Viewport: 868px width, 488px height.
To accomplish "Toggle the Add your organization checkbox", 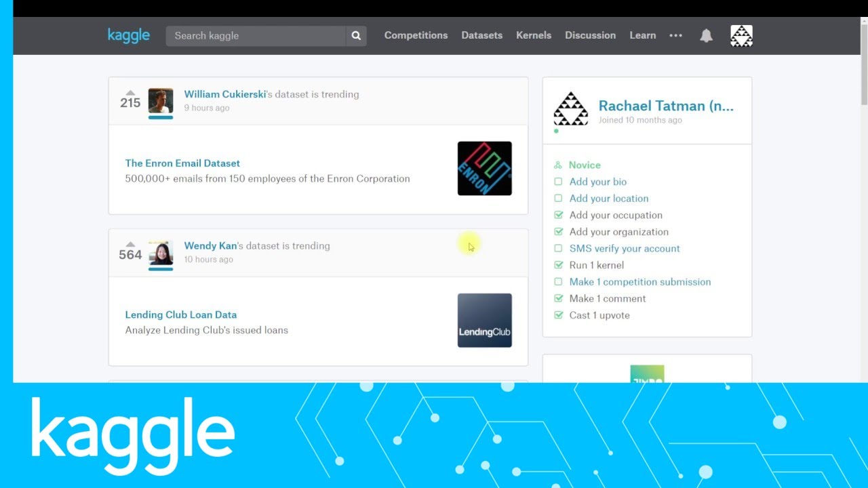I will pos(558,232).
